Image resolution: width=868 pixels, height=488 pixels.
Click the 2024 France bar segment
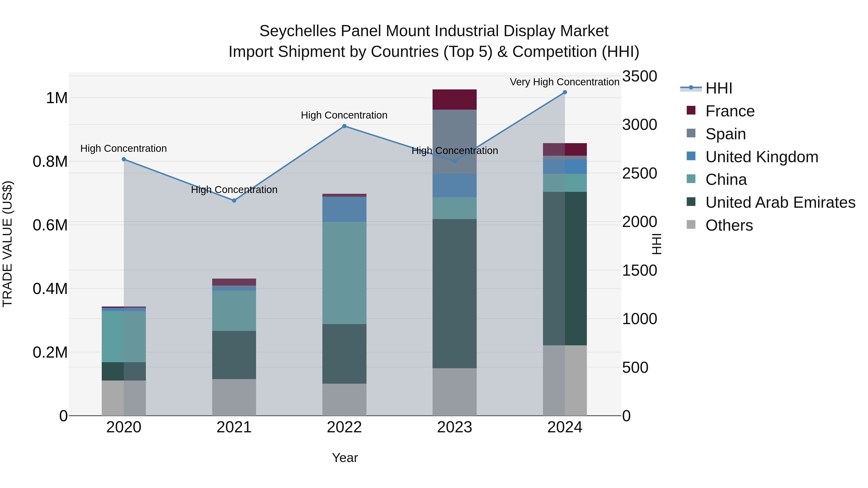coord(565,149)
